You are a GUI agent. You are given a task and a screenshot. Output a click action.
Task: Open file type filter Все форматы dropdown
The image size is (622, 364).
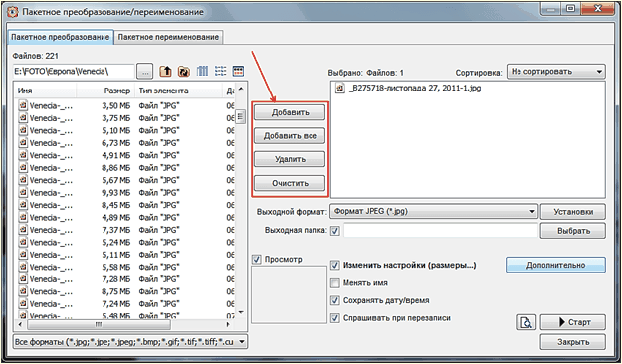130,342
